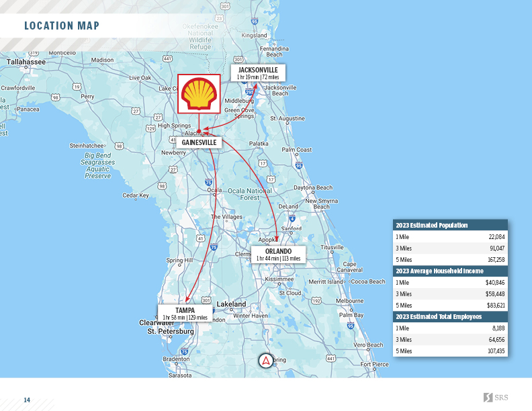532x411 pixels.
Task: Click the Cedar Key label
Action: pos(136,195)
